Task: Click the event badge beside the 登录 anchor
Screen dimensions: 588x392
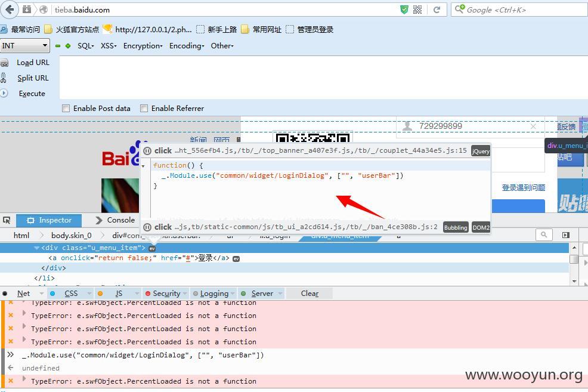Action: (236, 258)
